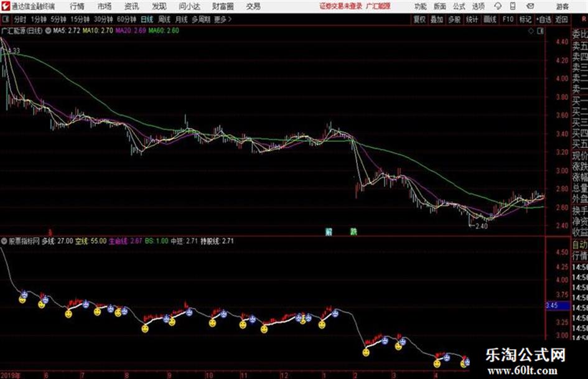Open the 财富圈 menu
This screenshot has height=379, width=588.
pyautogui.click(x=223, y=6)
